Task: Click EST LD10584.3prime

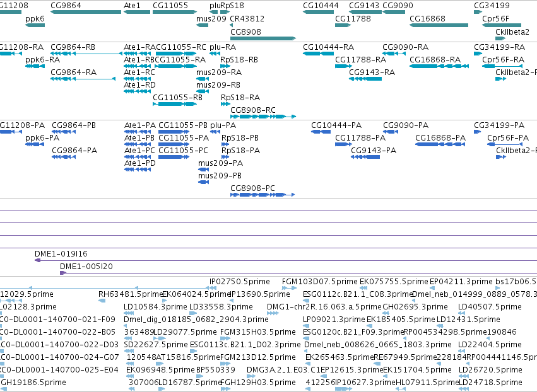Action: click(x=155, y=307)
